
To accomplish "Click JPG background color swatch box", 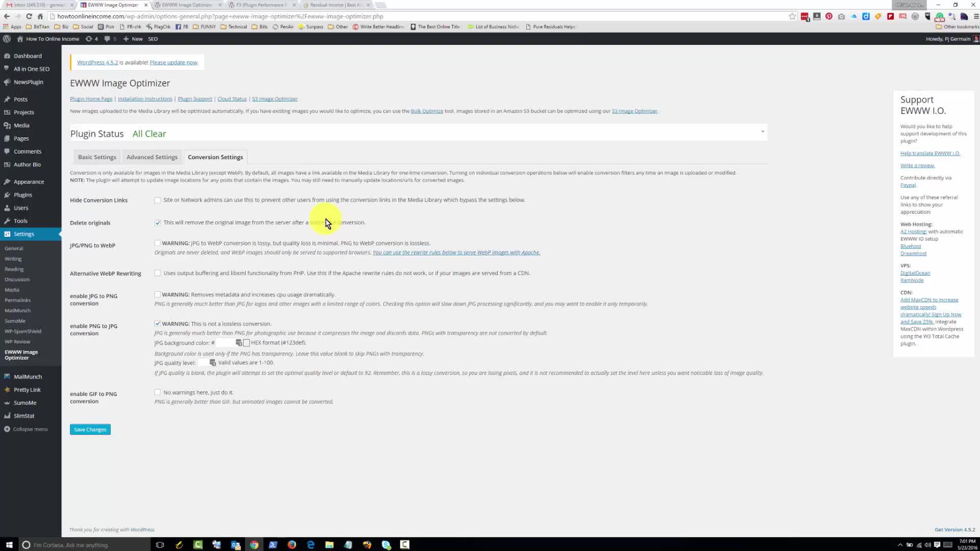I will click(x=247, y=343).
